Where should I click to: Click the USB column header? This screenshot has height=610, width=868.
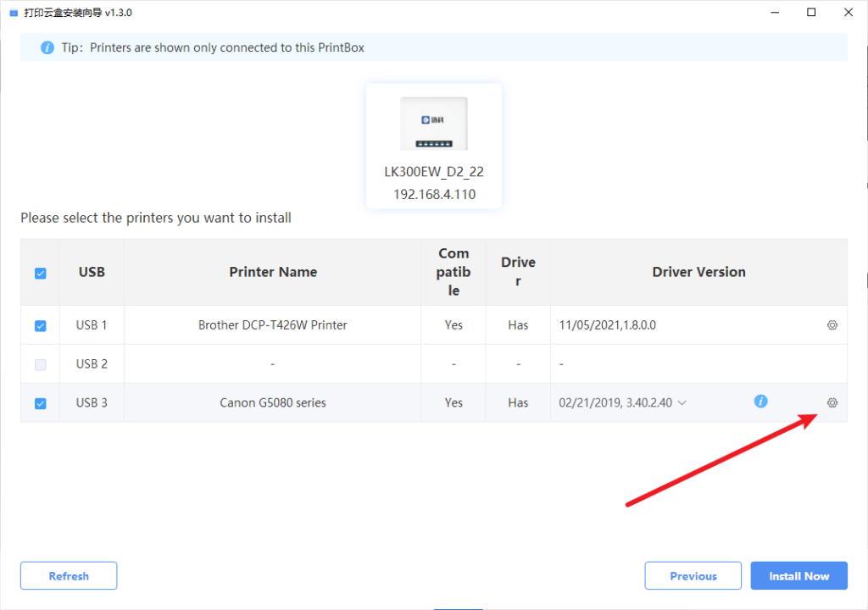pyautogui.click(x=92, y=272)
